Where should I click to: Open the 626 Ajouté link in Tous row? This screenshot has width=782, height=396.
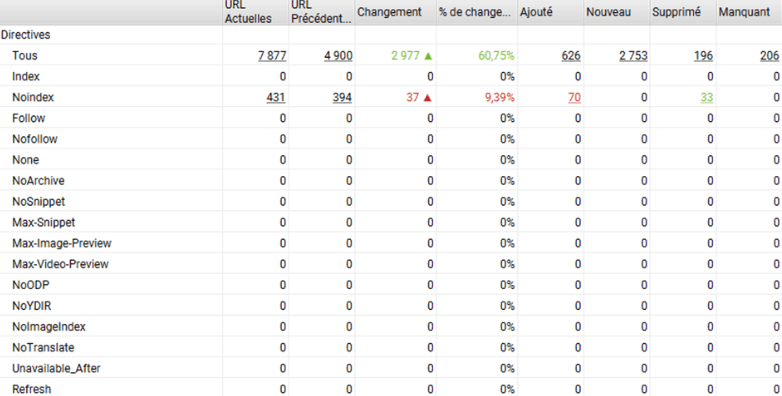pyautogui.click(x=571, y=56)
